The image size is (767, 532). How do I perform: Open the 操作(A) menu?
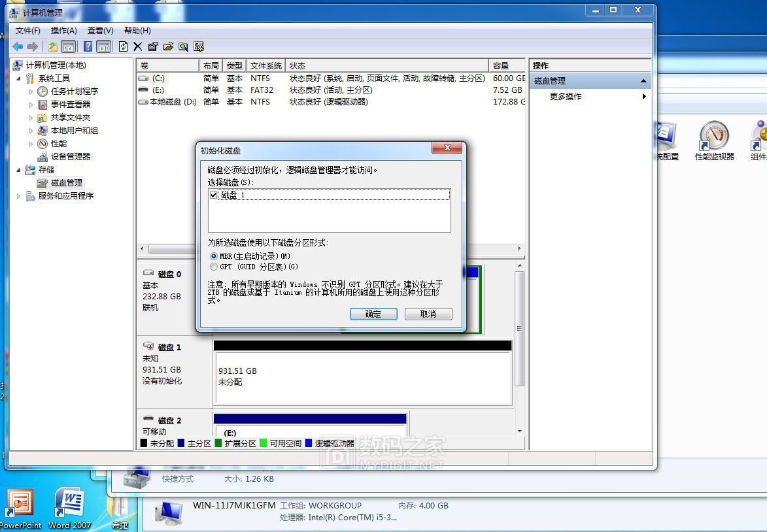(x=63, y=30)
